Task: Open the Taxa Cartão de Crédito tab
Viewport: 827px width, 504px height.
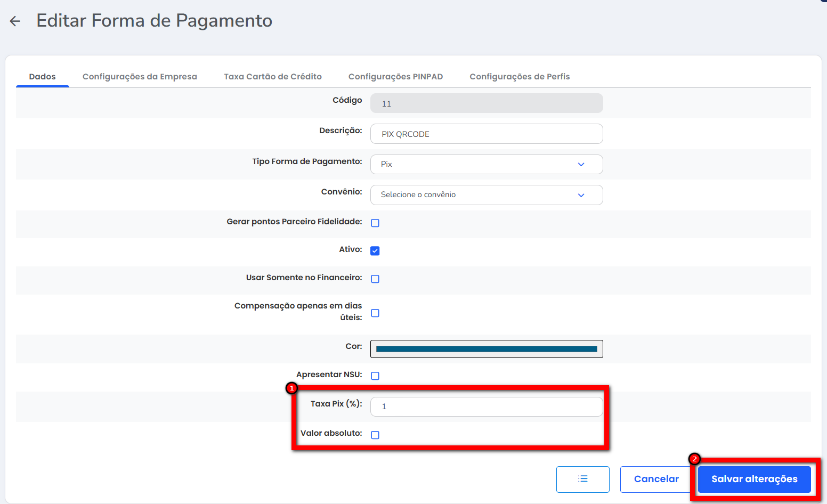Action: coord(272,77)
